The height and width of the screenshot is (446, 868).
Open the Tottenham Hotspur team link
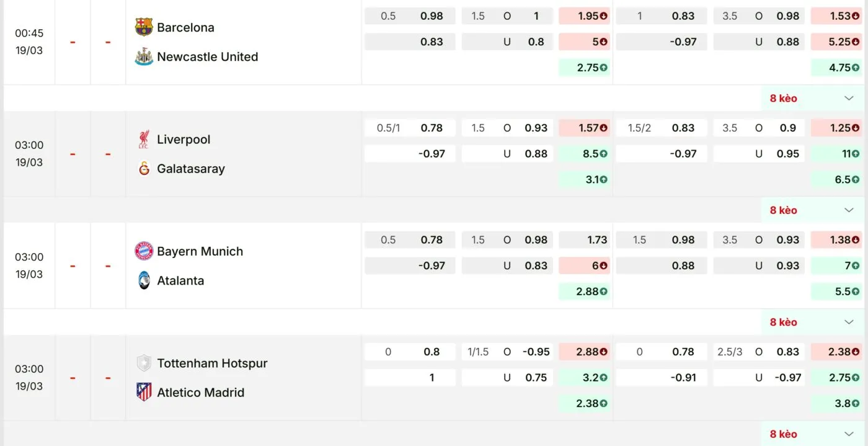click(212, 363)
